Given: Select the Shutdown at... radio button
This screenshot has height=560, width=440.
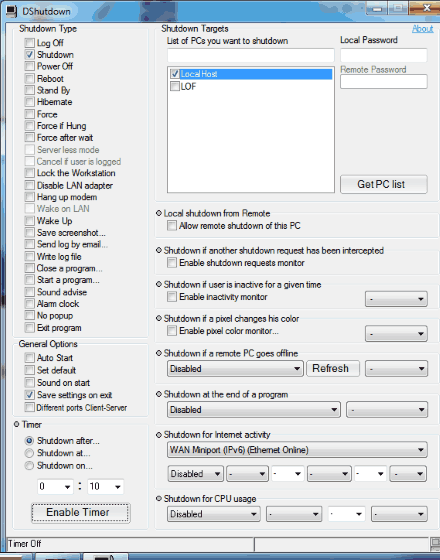Looking at the screenshot, I should (30, 453).
